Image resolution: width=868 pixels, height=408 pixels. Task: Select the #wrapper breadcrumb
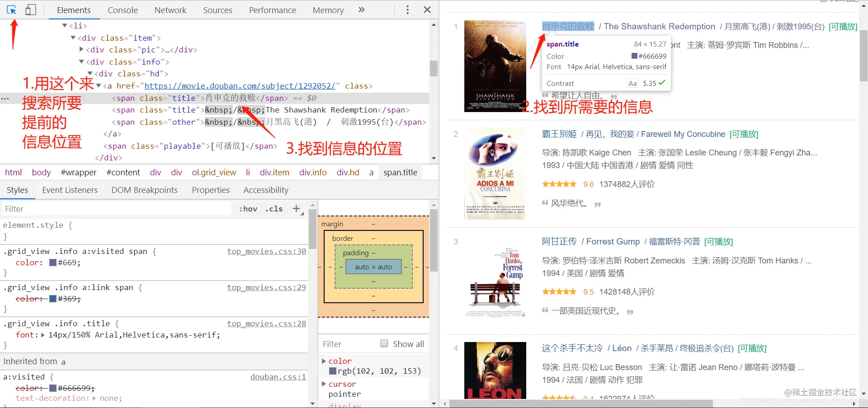(79, 173)
